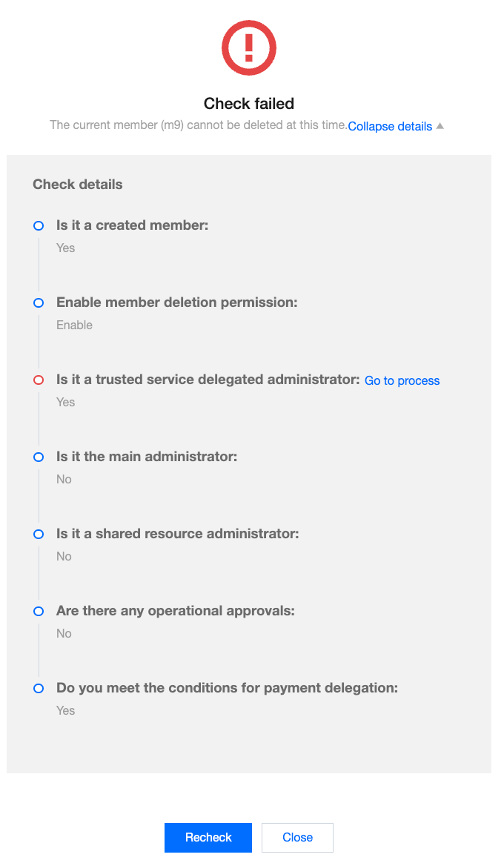Select the "Is it a trusted service delegated administrator" label
This screenshot has width=504, height=863.
[208, 380]
